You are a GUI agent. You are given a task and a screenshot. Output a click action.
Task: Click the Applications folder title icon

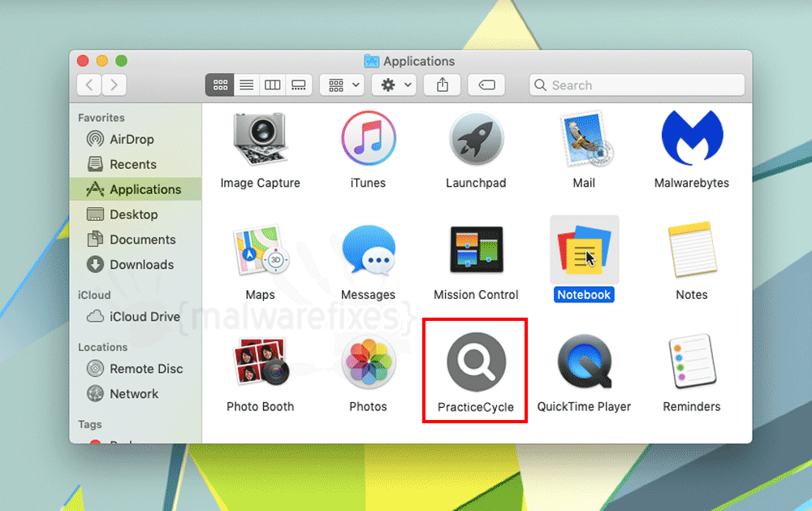(x=371, y=61)
